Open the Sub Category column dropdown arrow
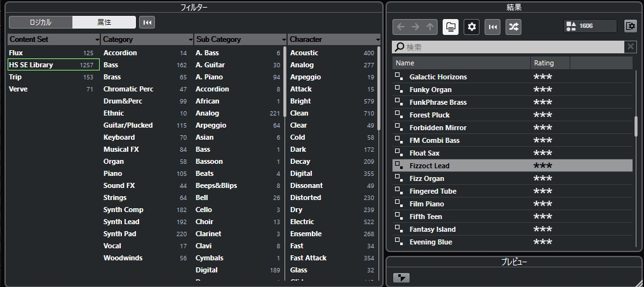The image size is (644, 287). [x=283, y=40]
